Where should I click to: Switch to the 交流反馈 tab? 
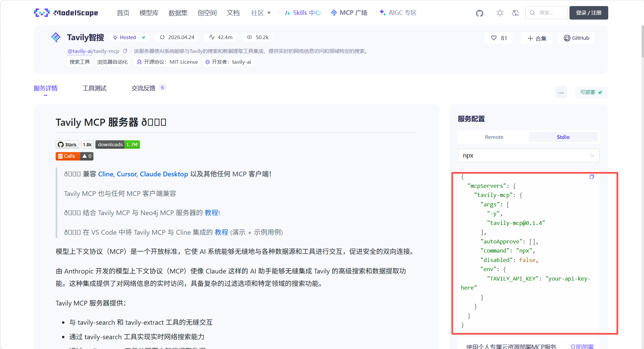[x=143, y=88]
